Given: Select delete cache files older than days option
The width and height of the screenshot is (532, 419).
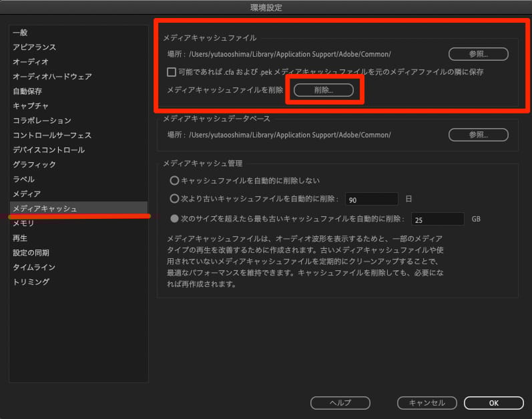Looking at the screenshot, I should point(174,199).
